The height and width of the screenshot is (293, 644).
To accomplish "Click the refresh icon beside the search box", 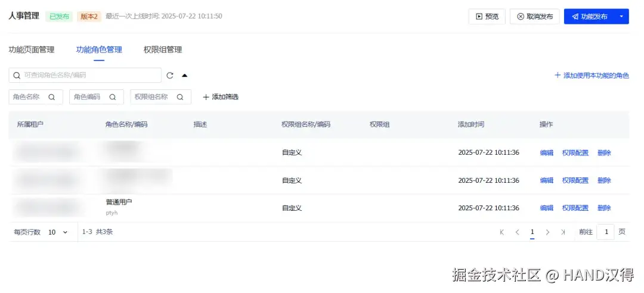I will click(169, 76).
